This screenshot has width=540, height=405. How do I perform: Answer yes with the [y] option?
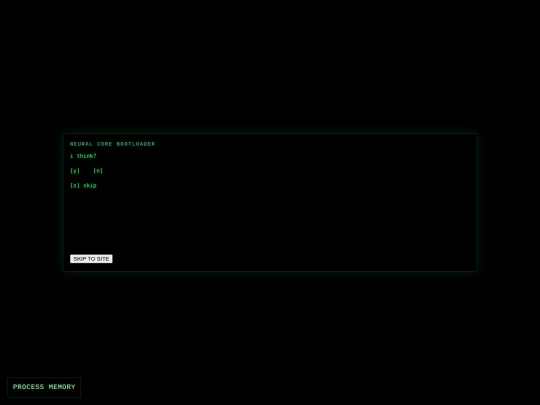coord(75,171)
